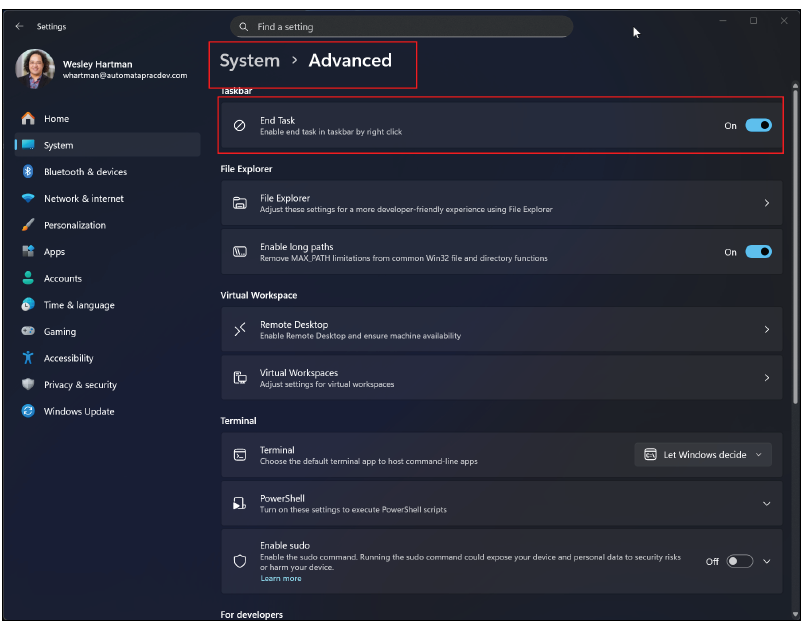Click the back arrow in Settings header

19,27
